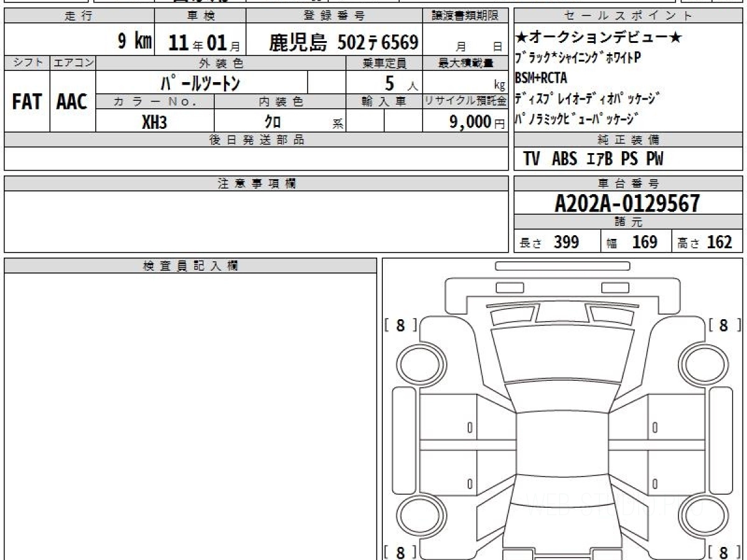Click the AAC air conditioner cell
The image size is (747, 560).
point(72,102)
